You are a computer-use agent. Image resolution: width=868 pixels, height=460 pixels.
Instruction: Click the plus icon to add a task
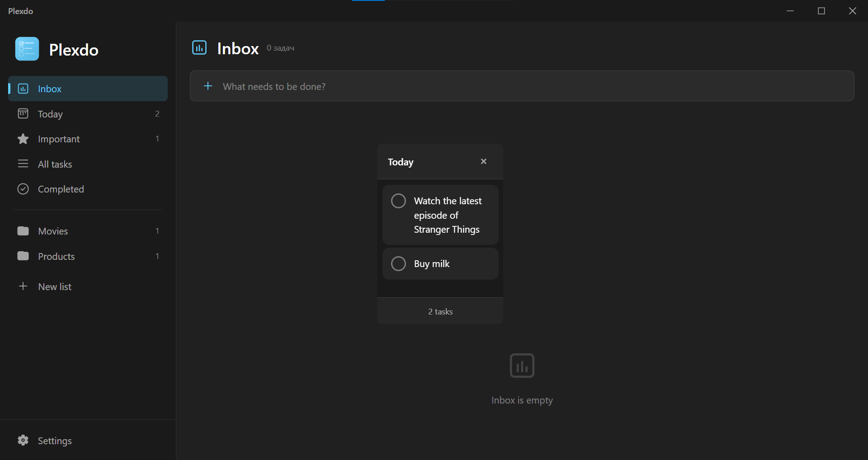point(208,86)
